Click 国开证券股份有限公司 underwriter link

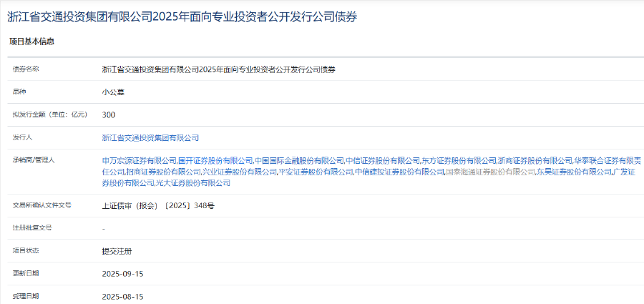pos(215,160)
